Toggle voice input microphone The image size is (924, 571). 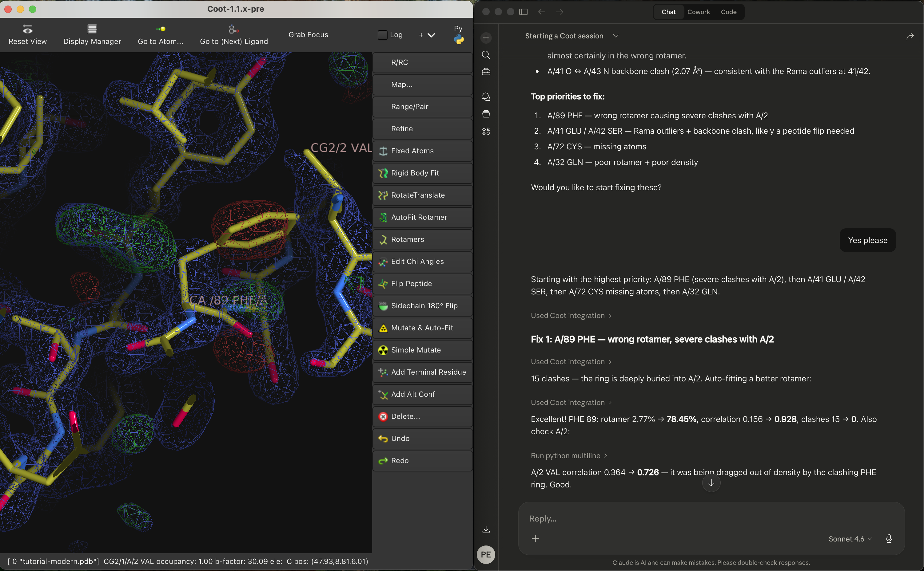tap(889, 538)
